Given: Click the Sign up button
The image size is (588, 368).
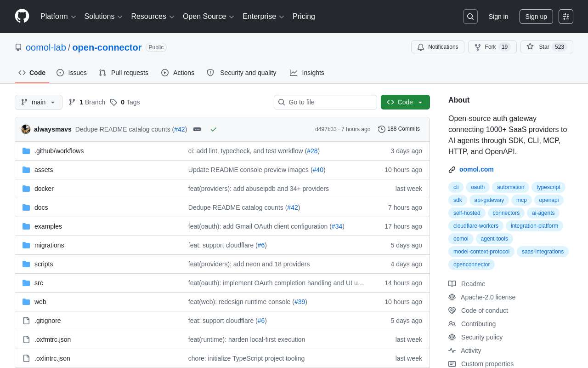Looking at the screenshot, I should pyautogui.click(x=536, y=17).
